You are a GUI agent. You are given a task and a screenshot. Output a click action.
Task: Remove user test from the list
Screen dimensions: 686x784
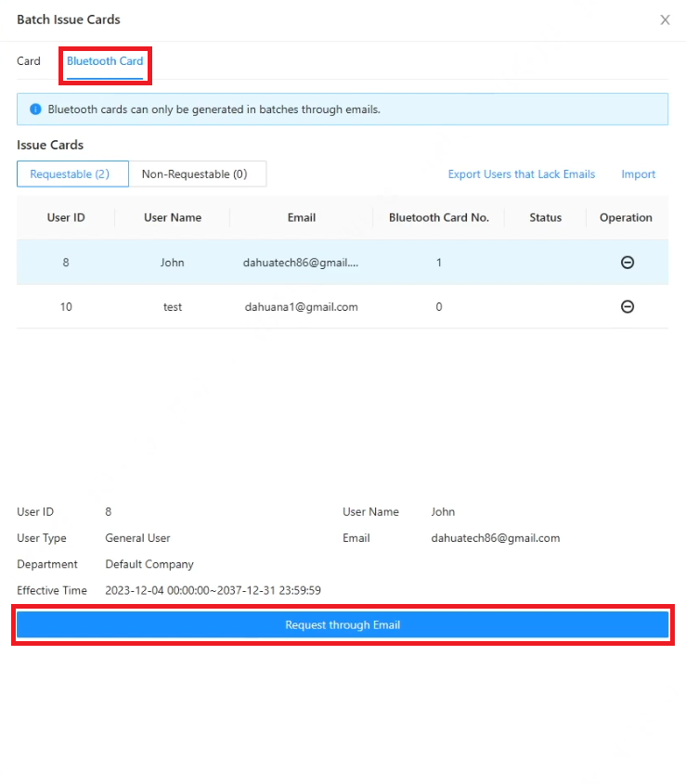(627, 306)
